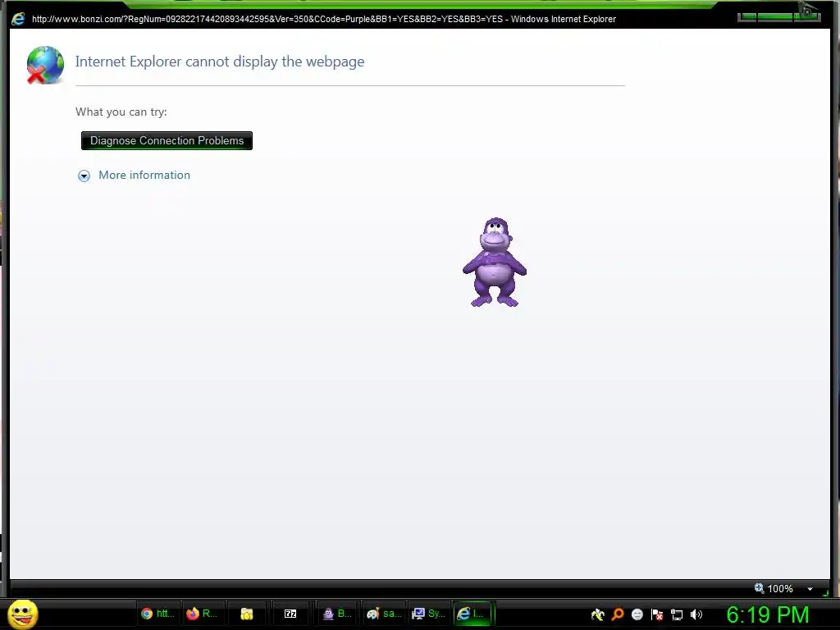Switch to the 'Sy...' System taskbar item
The height and width of the screenshot is (630, 840).
coord(428,614)
